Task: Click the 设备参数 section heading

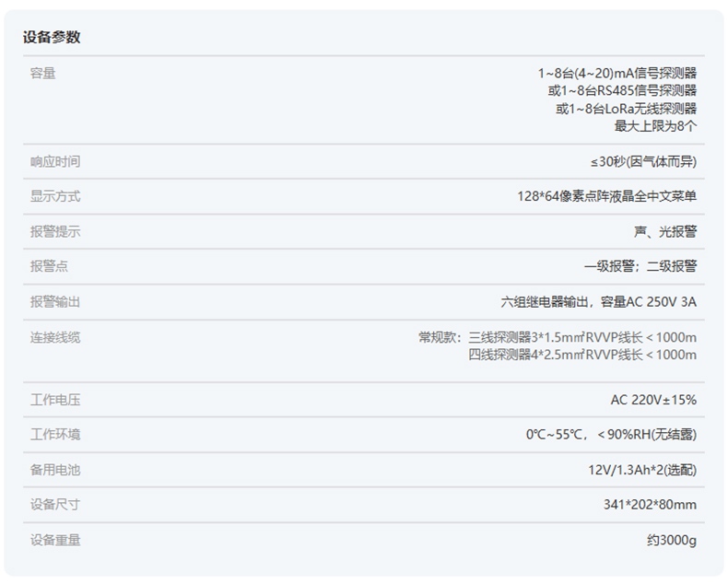Action: [52, 38]
